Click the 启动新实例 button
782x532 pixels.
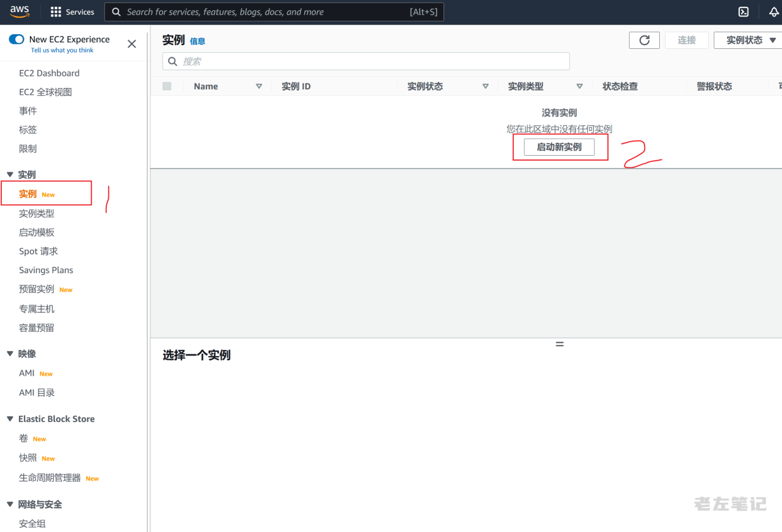click(x=559, y=147)
